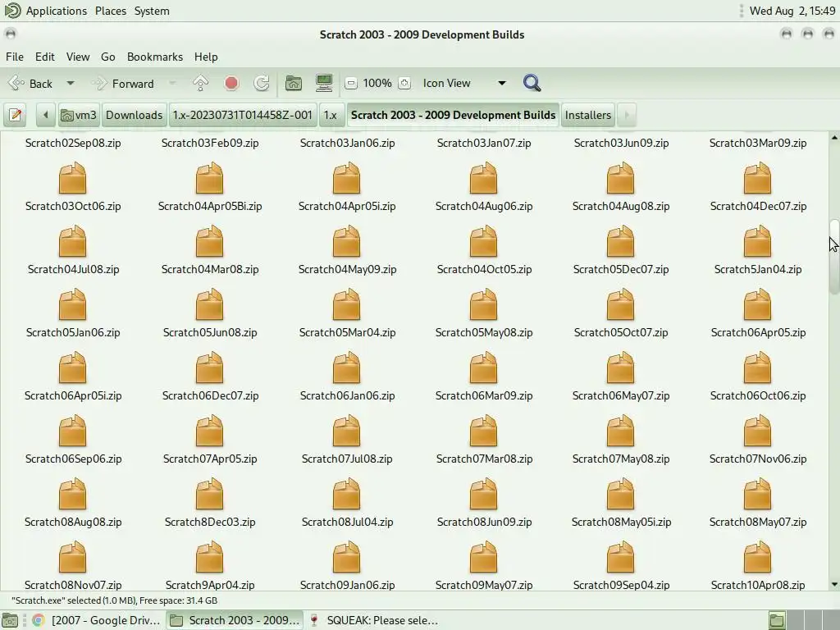840x630 pixels.
Task: Switch to the Google Drive taskbar window
Action: click(97, 620)
